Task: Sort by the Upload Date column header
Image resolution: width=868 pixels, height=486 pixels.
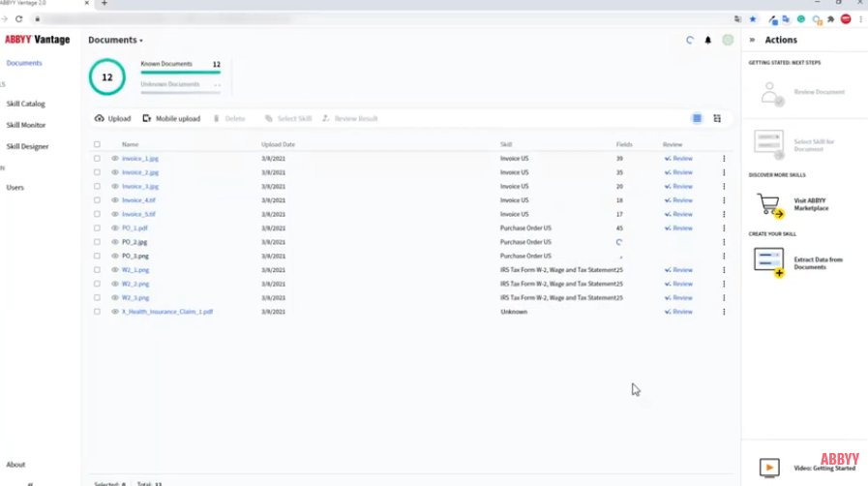Action: pyautogui.click(x=278, y=144)
